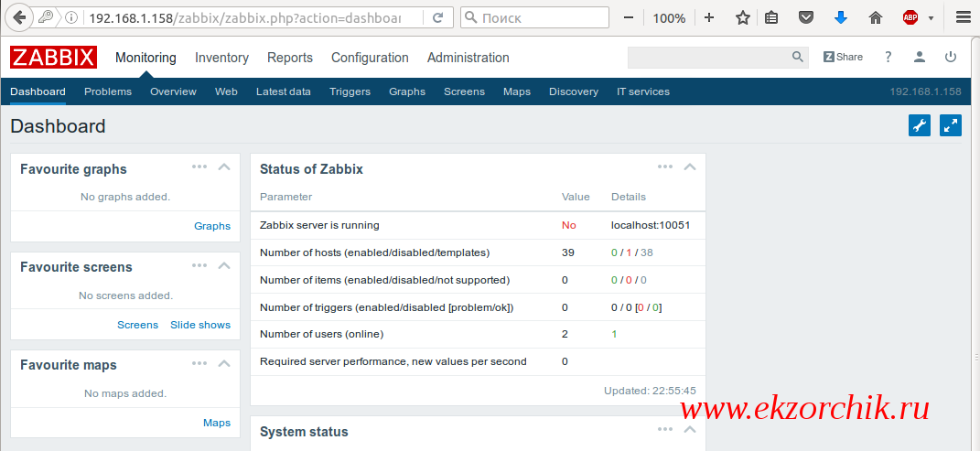Viewport: 980px width, 451px height.
Task: Open the Monitoring main menu
Action: [x=145, y=58]
